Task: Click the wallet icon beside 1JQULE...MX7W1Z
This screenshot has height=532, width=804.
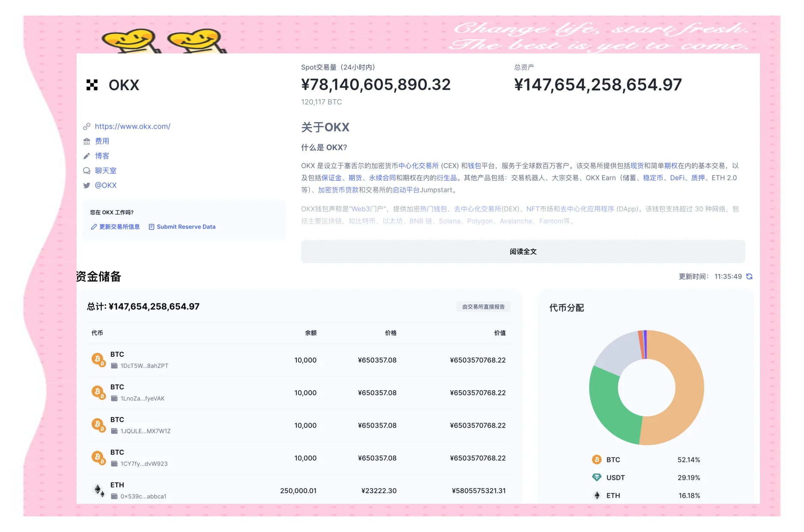Action: click(x=114, y=431)
